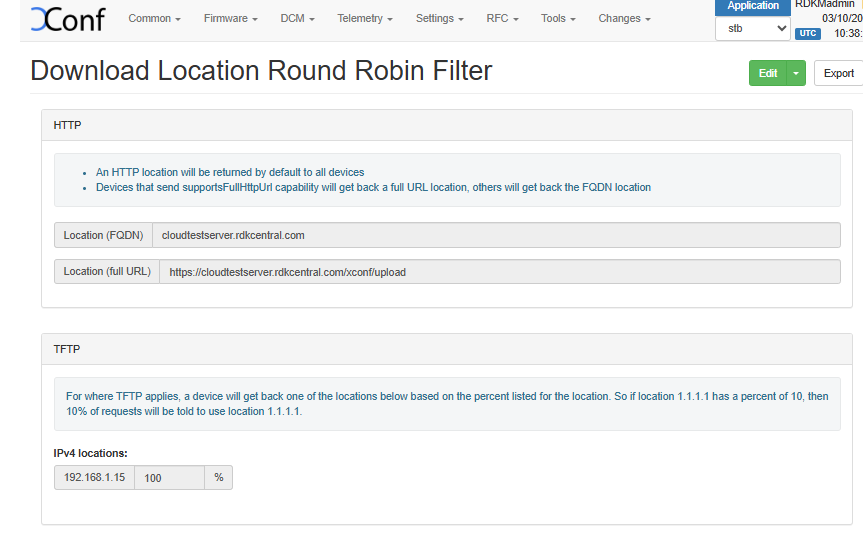The width and height of the screenshot is (863, 546).
Task: Open the Tools dropdown
Action: click(558, 19)
